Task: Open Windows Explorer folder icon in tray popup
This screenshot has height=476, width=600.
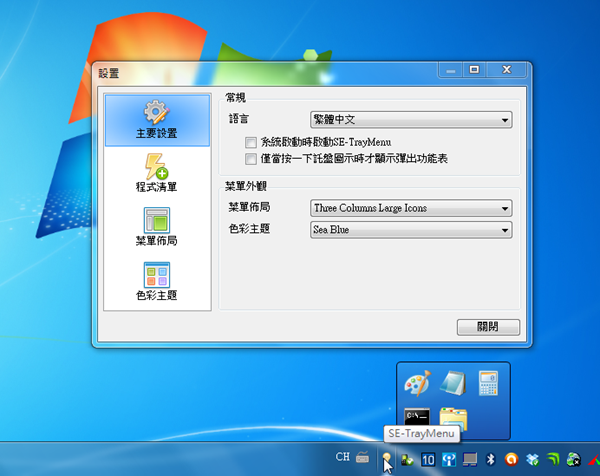Action: pyautogui.click(x=453, y=417)
